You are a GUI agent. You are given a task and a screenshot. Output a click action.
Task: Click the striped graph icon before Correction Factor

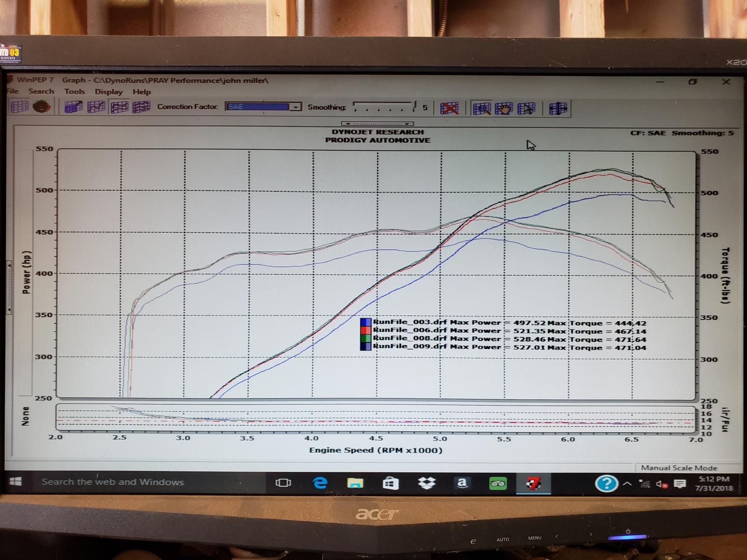click(141, 107)
